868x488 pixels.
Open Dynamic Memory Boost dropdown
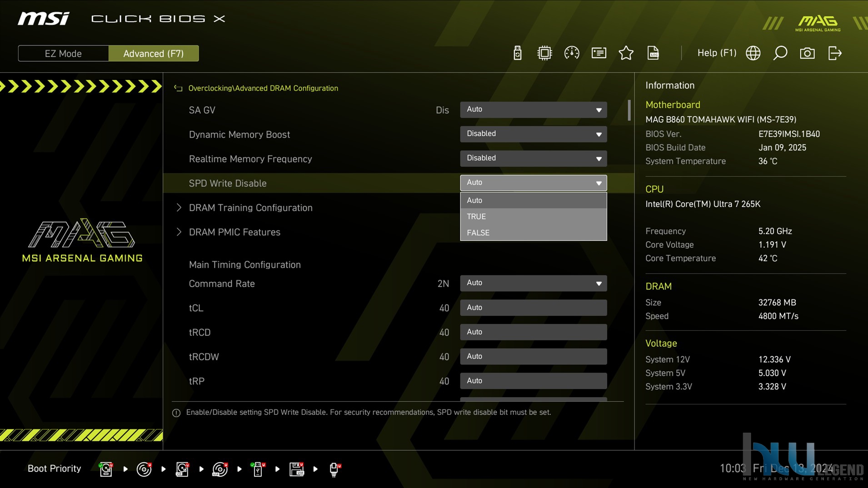click(533, 134)
